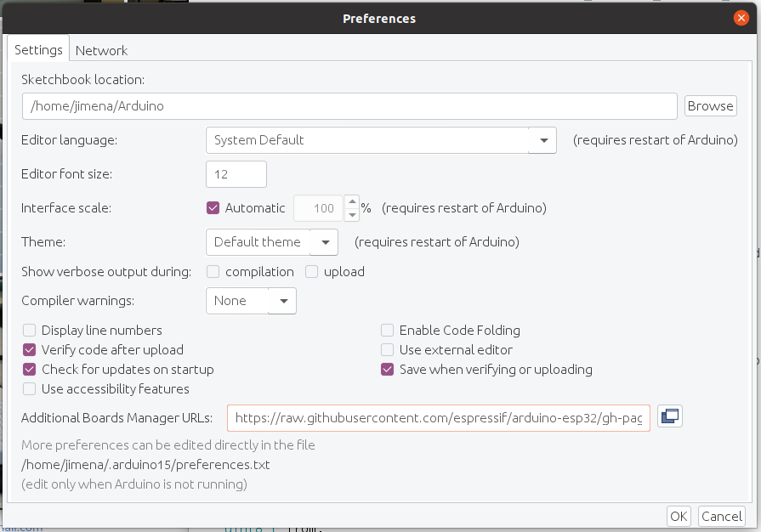Screen dimensions: 761x532
Task: Decrease interface scale with the down arrow
Action: click(352, 215)
